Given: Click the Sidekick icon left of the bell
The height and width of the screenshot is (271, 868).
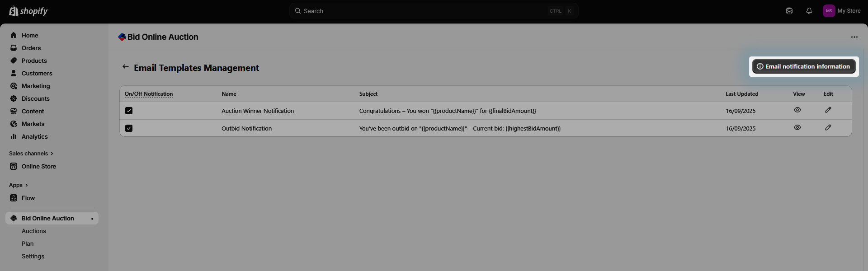Looking at the screenshot, I should 789,11.
